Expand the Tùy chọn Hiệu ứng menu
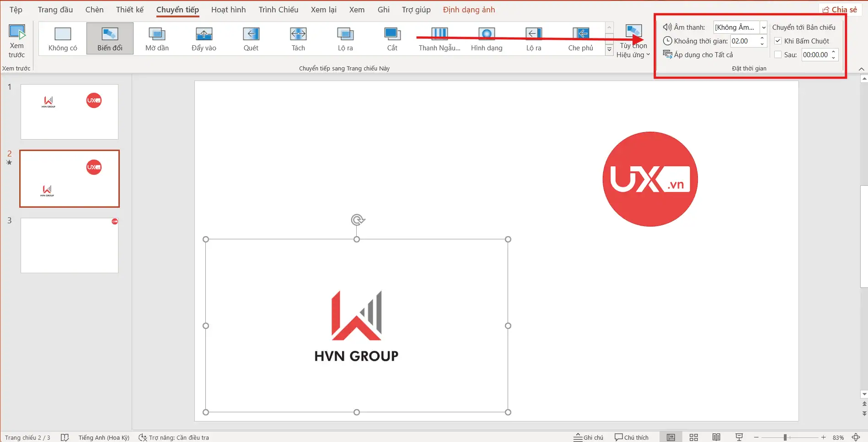 pos(633,42)
